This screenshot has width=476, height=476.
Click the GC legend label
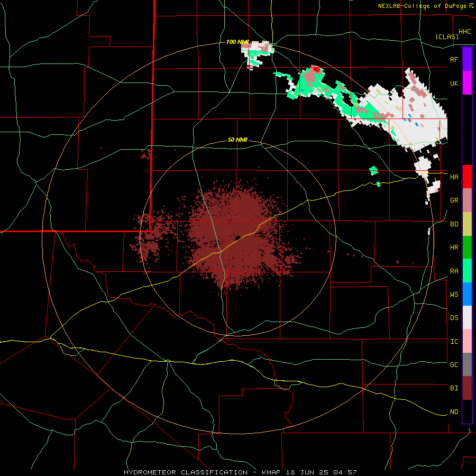[x=454, y=365]
